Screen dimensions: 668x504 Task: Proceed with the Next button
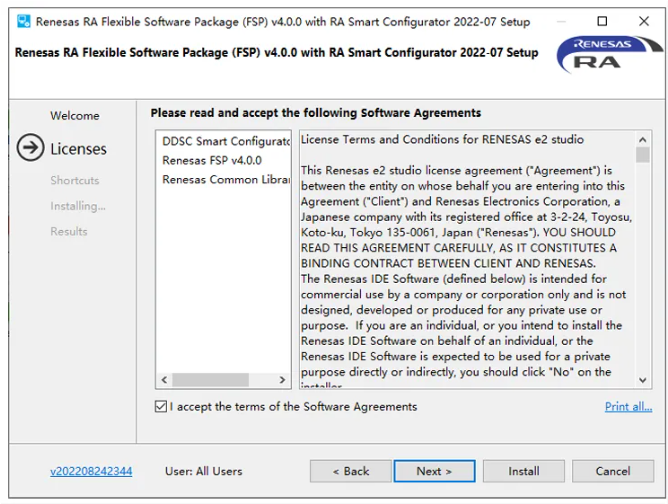(x=435, y=471)
